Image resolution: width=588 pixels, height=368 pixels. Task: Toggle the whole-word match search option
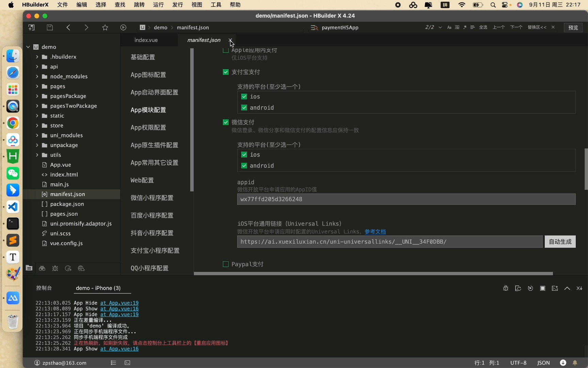coord(457,28)
